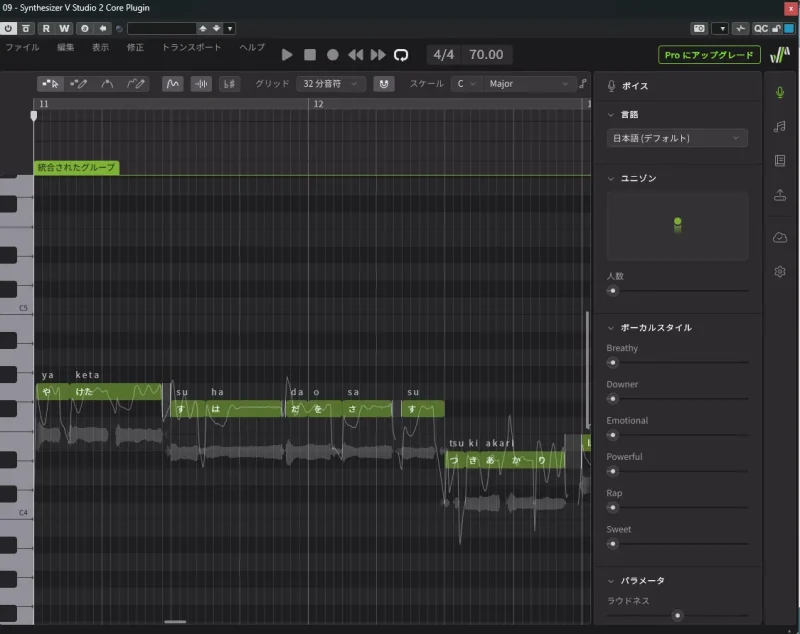Click the QC quick controls button

(x=760, y=29)
